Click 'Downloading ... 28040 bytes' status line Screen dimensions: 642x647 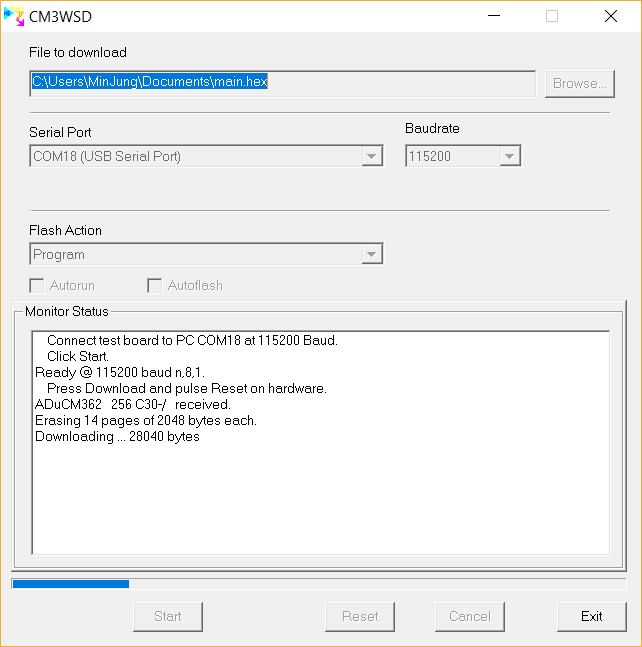pyautogui.click(x=117, y=437)
